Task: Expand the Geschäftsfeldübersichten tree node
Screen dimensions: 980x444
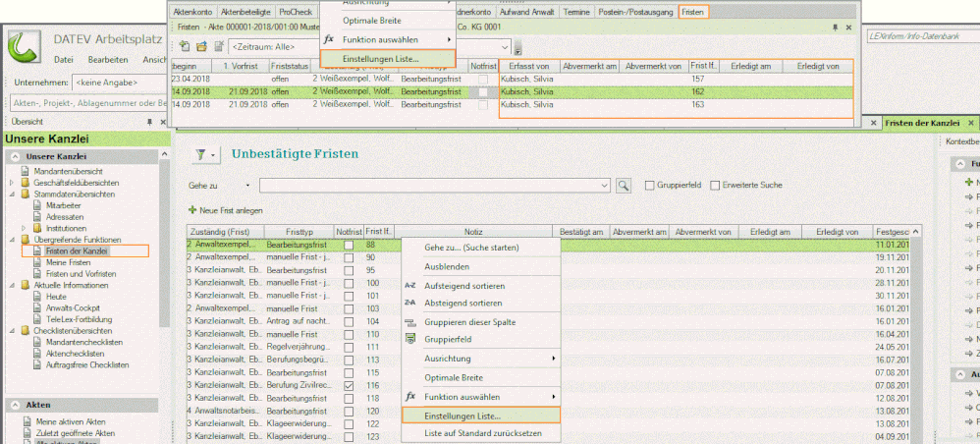Action: pyautogui.click(x=12, y=183)
